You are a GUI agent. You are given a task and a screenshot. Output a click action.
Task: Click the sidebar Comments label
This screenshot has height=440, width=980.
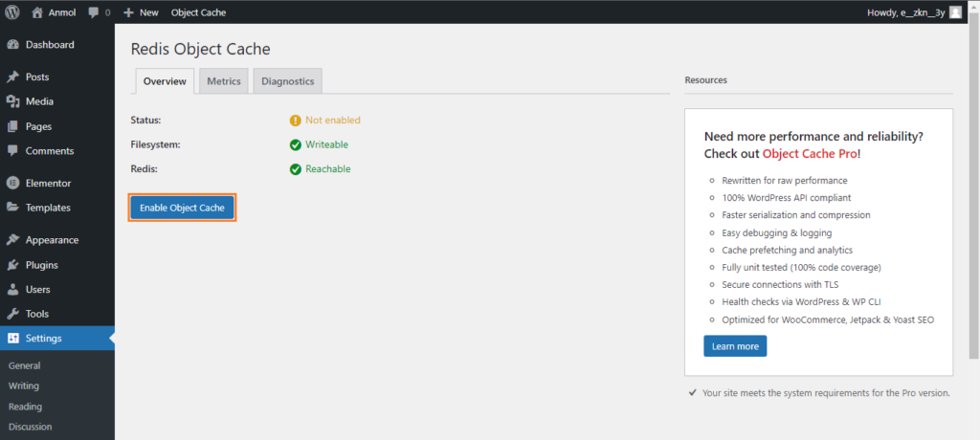50,151
